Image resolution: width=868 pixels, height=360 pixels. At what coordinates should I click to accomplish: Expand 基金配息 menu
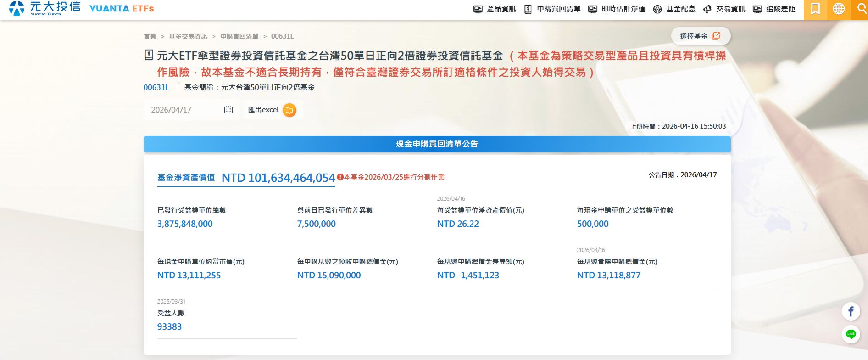674,9
